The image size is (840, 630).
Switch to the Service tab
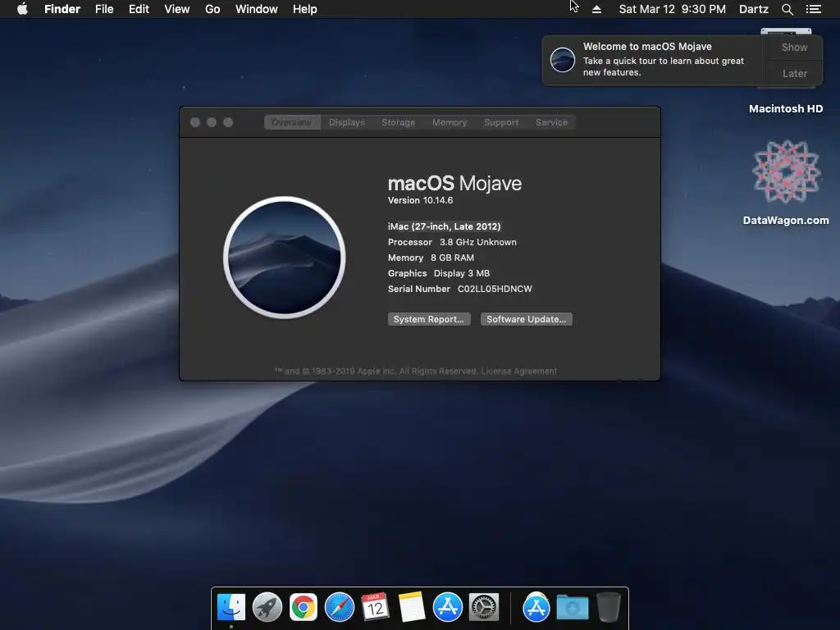(551, 122)
